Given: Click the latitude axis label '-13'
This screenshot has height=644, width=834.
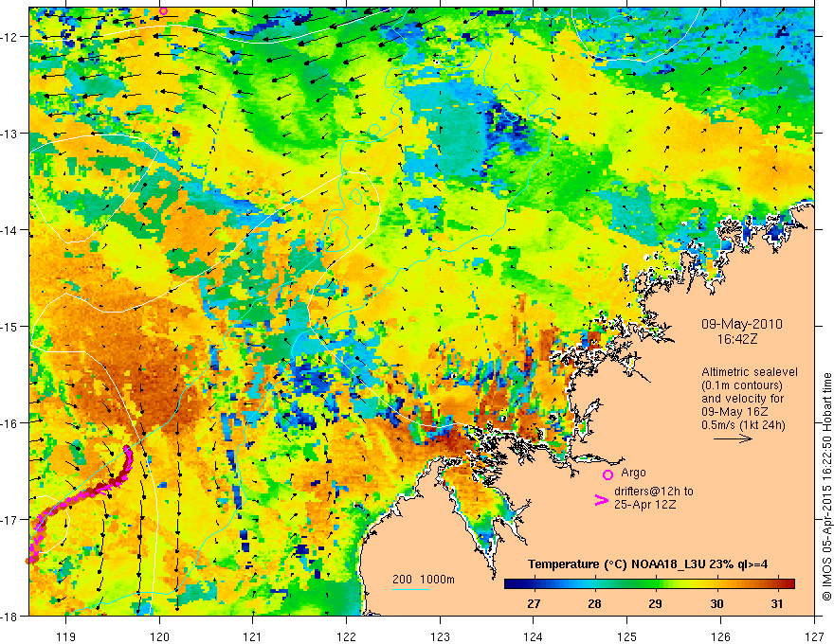Looking at the screenshot, I should [x=10, y=134].
